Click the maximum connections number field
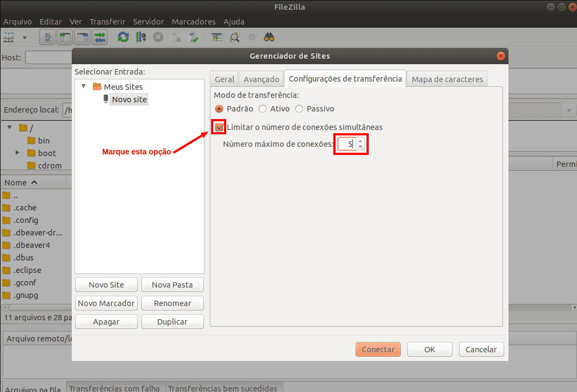The width and height of the screenshot is (577, 392). tap(347, 144)
